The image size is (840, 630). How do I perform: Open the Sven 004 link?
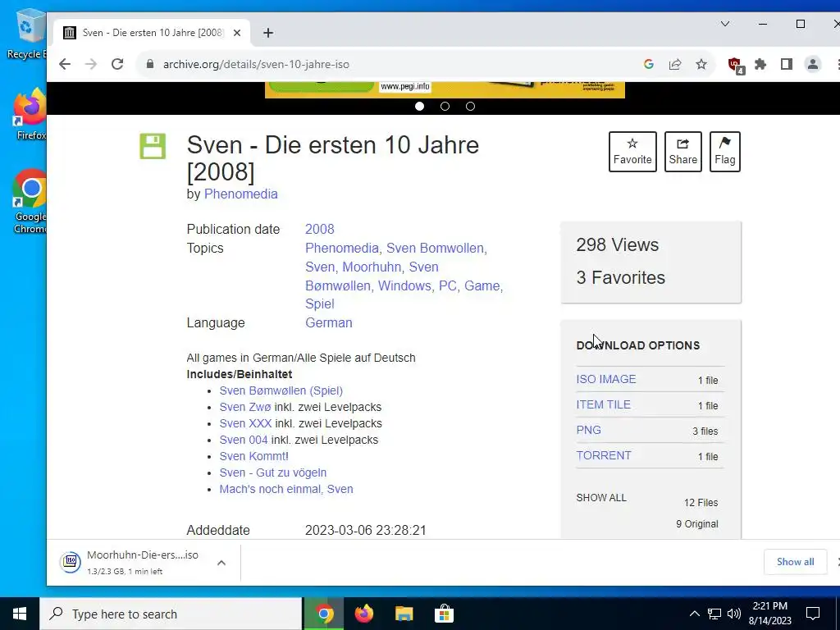[x=243, y=440]
